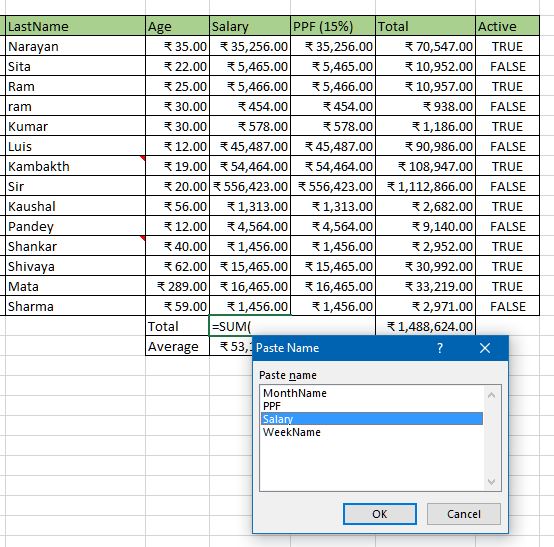This screenshot has width=554, height=547.
Task: Select the Shivaya last name cell
Action: pos(75,266)
